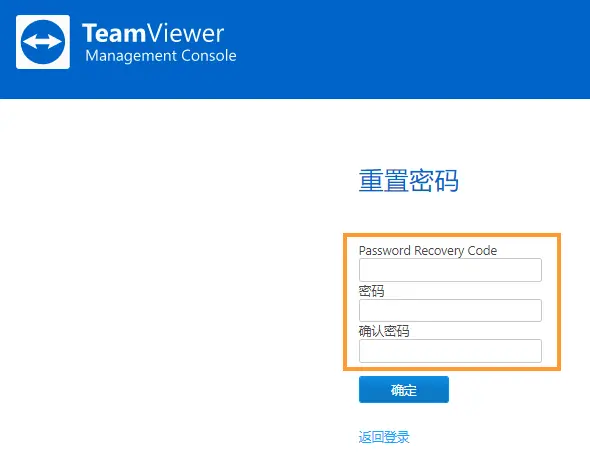
Task: Submit with the 确定 button
Action: [x=404, y=389]
